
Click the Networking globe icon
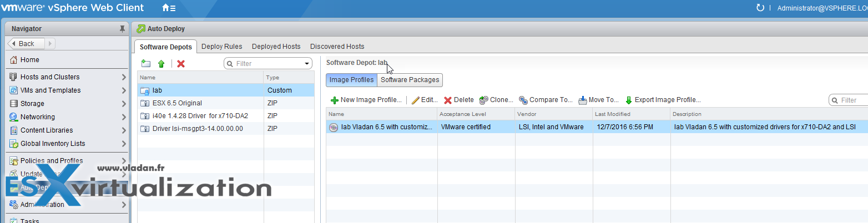point(14,117)
